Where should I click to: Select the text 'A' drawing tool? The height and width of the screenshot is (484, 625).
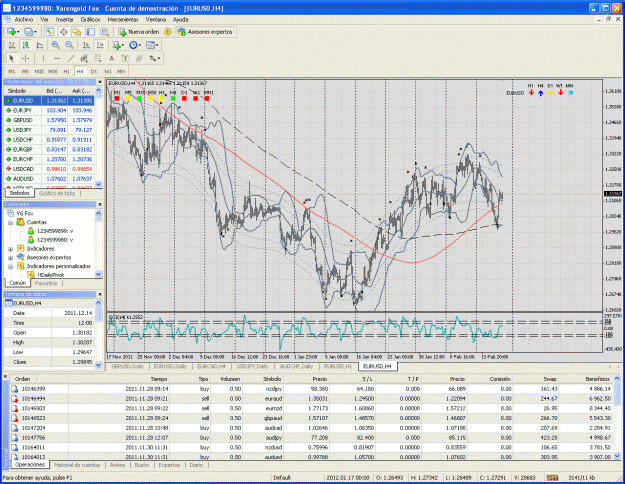[x=112, y=59]
